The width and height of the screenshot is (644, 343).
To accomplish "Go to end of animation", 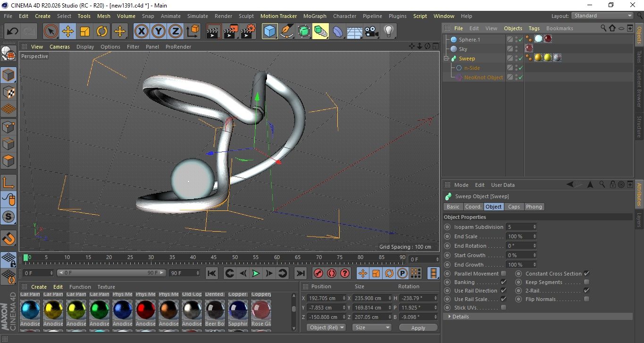I will click(300, 273).
